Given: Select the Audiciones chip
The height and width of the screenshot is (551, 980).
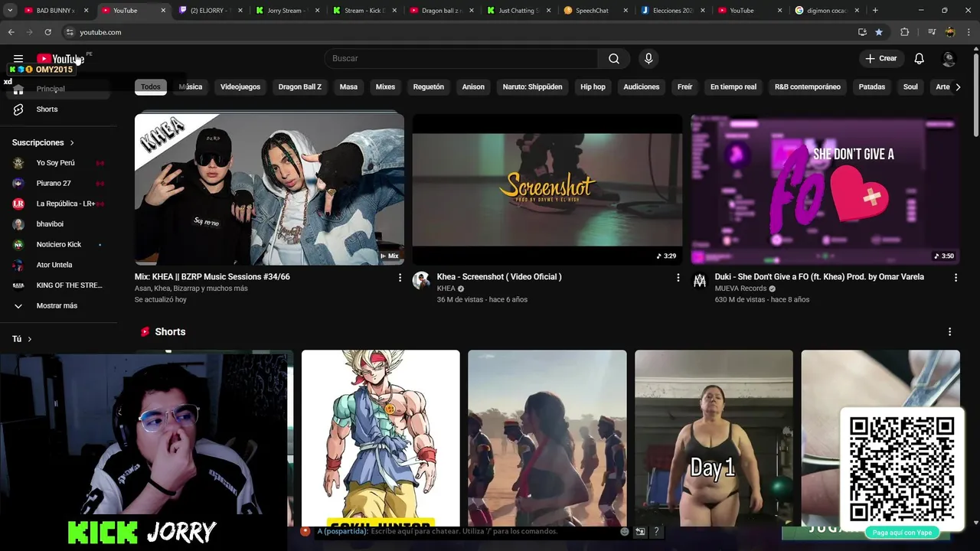Looking at the screenshot, I should click(x=642, y=87).
